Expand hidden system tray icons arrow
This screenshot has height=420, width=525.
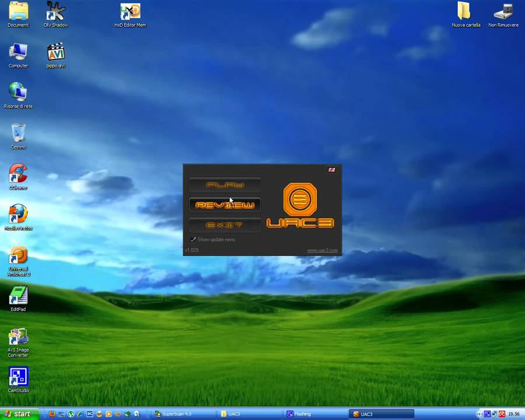click(x=480, y=414)
